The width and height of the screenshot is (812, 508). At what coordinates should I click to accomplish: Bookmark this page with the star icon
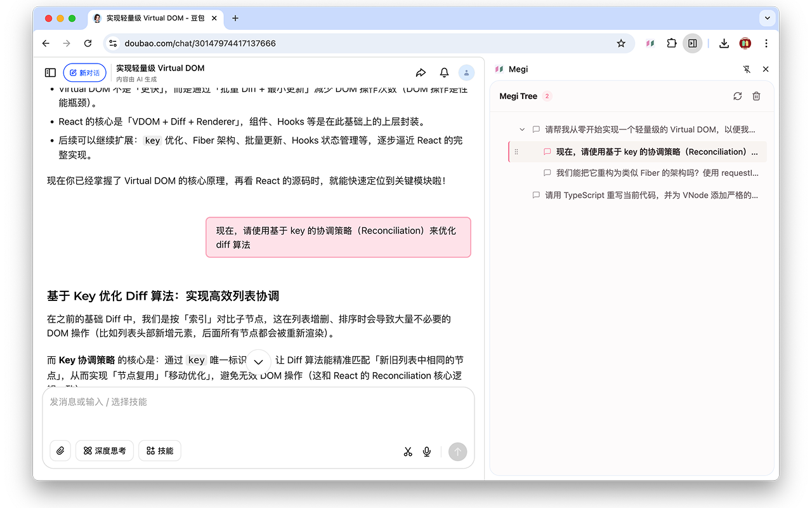click(621, 43)
